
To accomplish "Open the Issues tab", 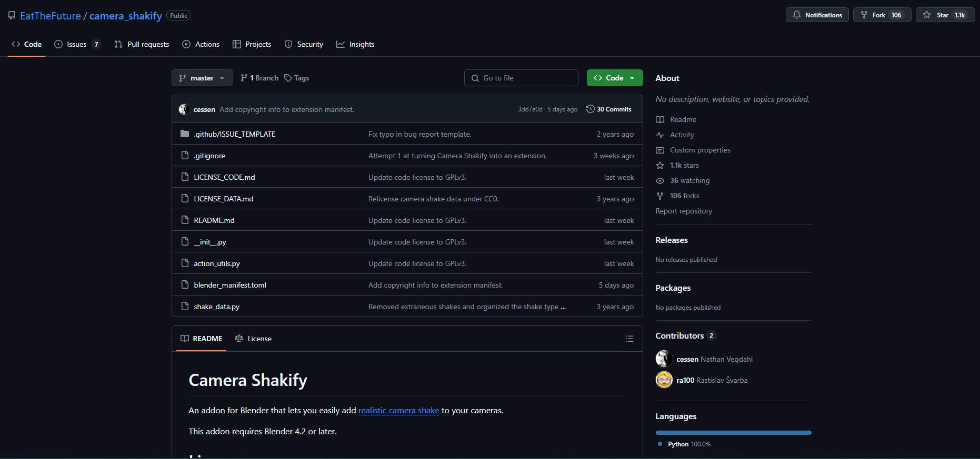I will [77, 44].
